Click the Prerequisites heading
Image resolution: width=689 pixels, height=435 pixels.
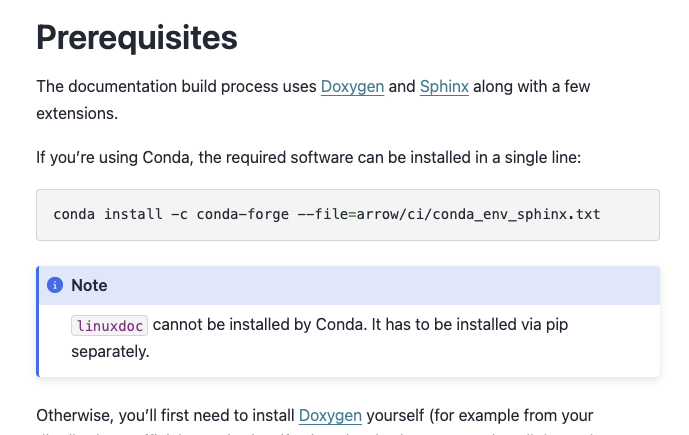pyautogui.click(x=137, y=37)
